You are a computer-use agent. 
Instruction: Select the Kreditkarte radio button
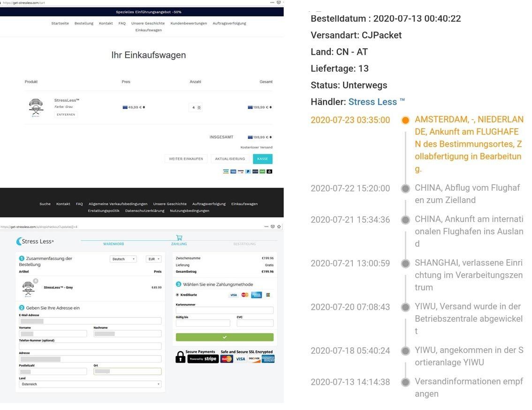[177, 295]
